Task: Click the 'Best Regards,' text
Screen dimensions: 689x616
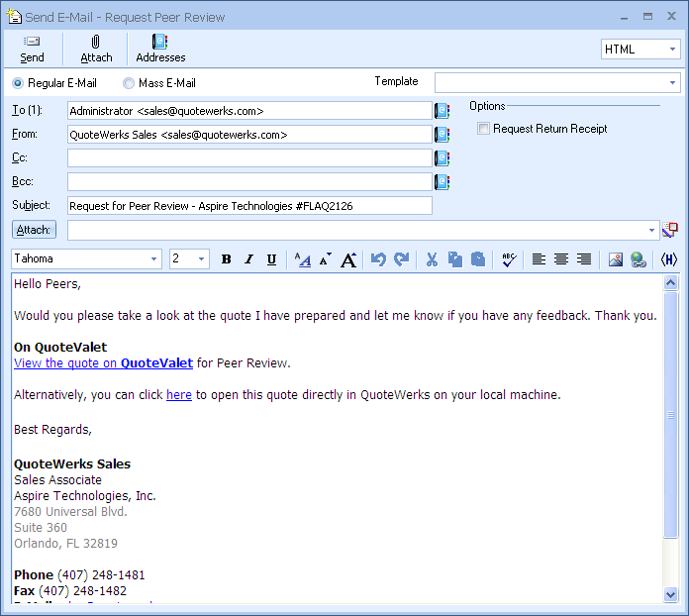Action: (x=52, y=430)
